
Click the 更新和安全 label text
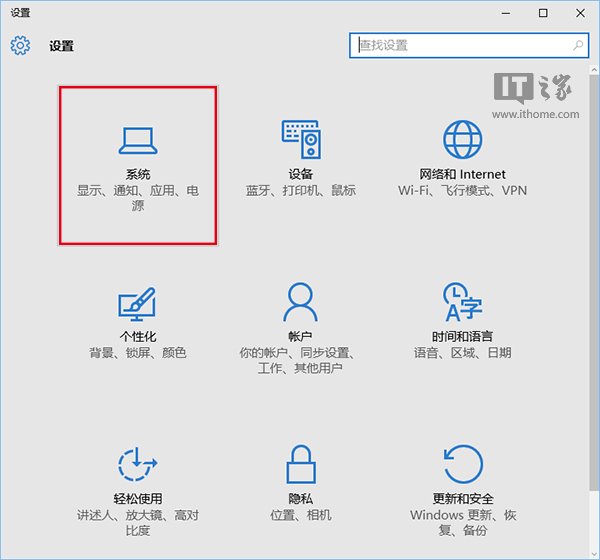click(462, 499)
